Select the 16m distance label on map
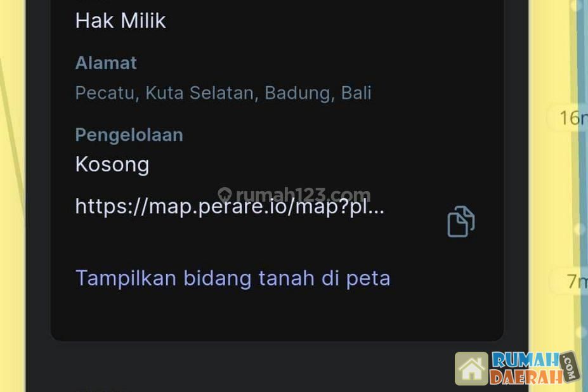588x392 pixels. point(572,118)
